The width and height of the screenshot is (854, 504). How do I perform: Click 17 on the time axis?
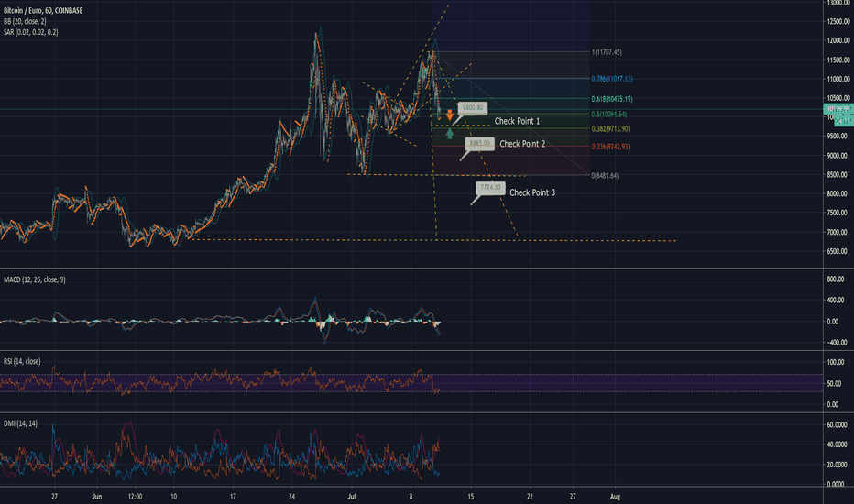(233, 497)
